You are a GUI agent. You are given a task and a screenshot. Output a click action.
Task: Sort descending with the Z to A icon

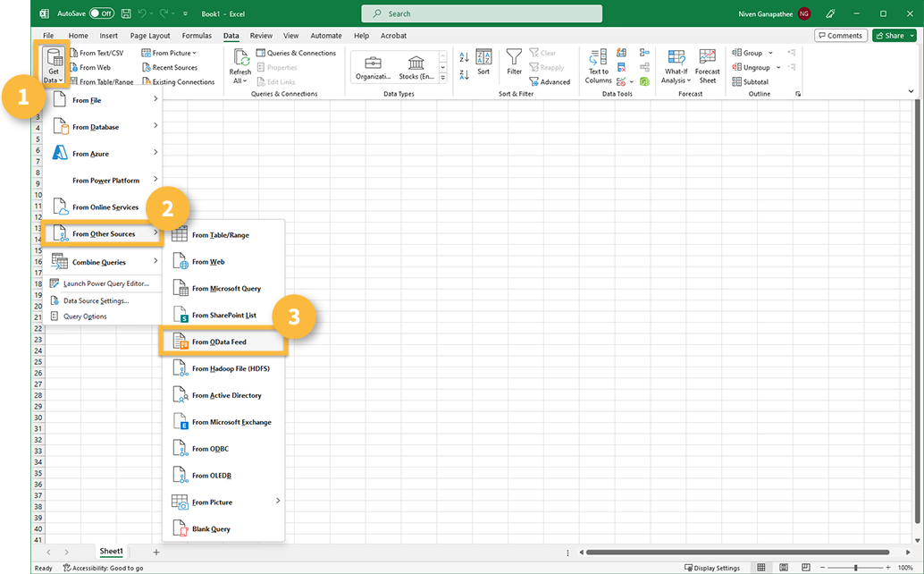[465, 75]
